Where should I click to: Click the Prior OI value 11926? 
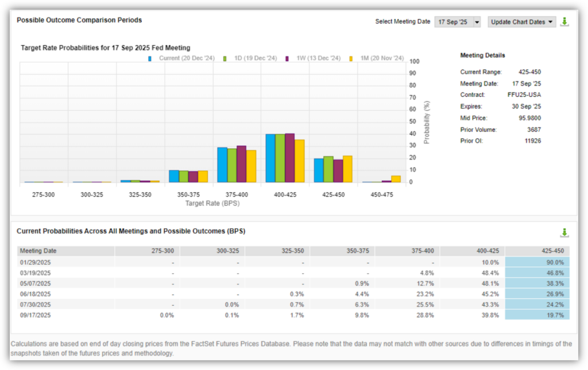pos(533,141)
